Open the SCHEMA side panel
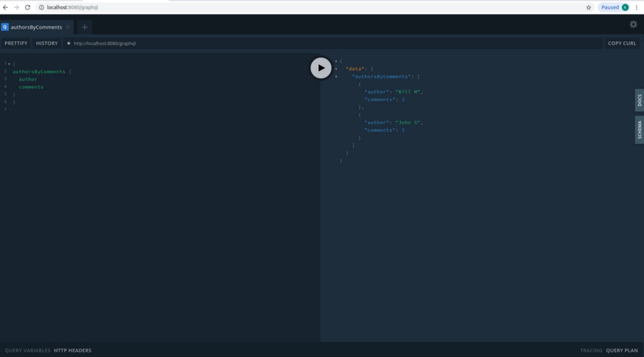Viewport: 644px width, 357px height. pyautogui.click(x=639, y=129)
